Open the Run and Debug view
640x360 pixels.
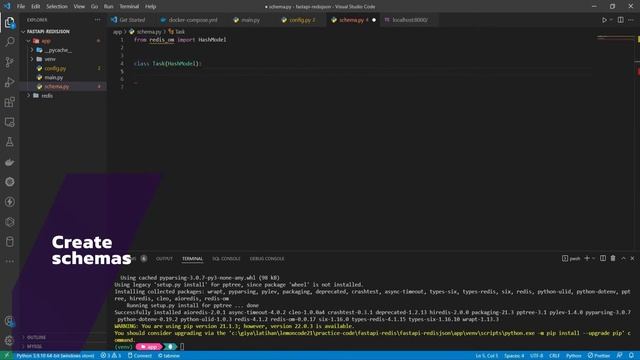pos(9,82)
